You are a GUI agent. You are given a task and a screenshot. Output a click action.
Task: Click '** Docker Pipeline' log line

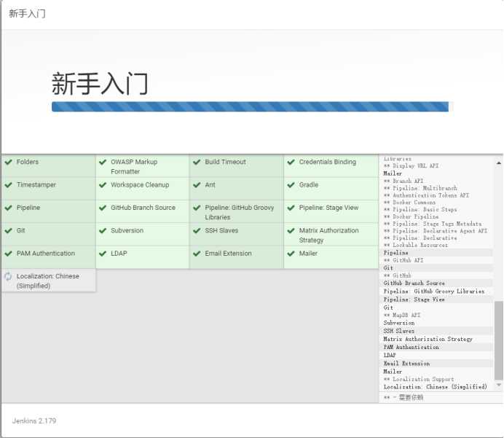(411, 216)
